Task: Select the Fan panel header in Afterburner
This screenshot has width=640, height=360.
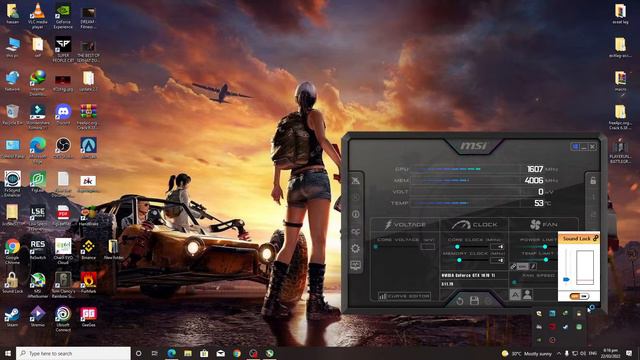Action: click(x=543, y=224)
